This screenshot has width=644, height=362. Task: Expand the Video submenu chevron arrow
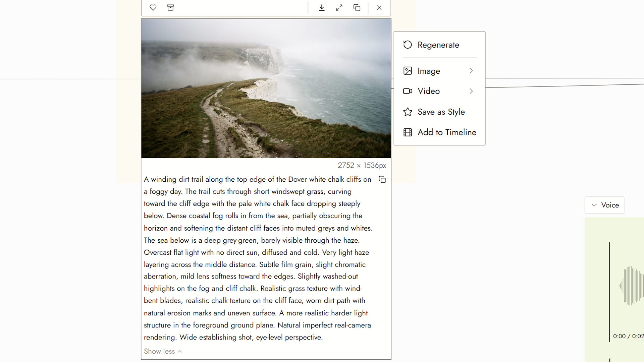471,91
